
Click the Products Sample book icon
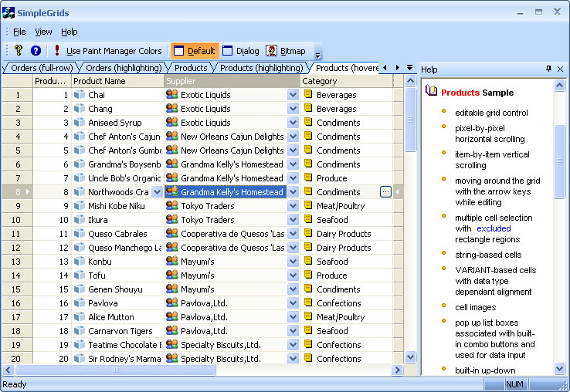pos(431,90)
